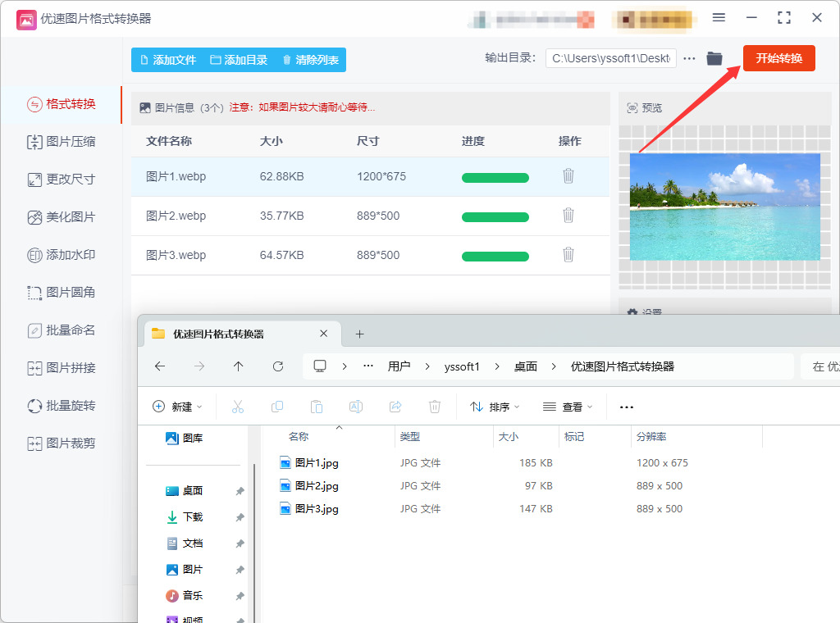Click the Explorer toolbar more options ellipsis

point(626,407)
